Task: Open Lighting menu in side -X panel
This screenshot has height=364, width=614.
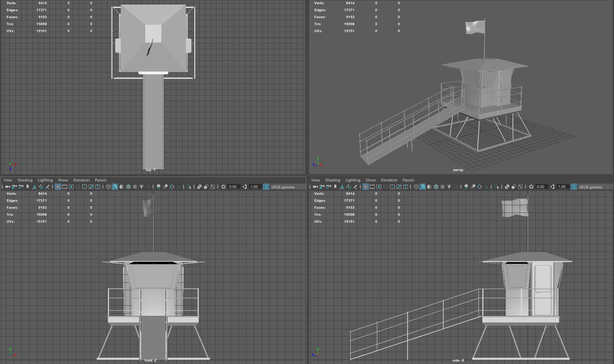Action: [x=353, y=180]
